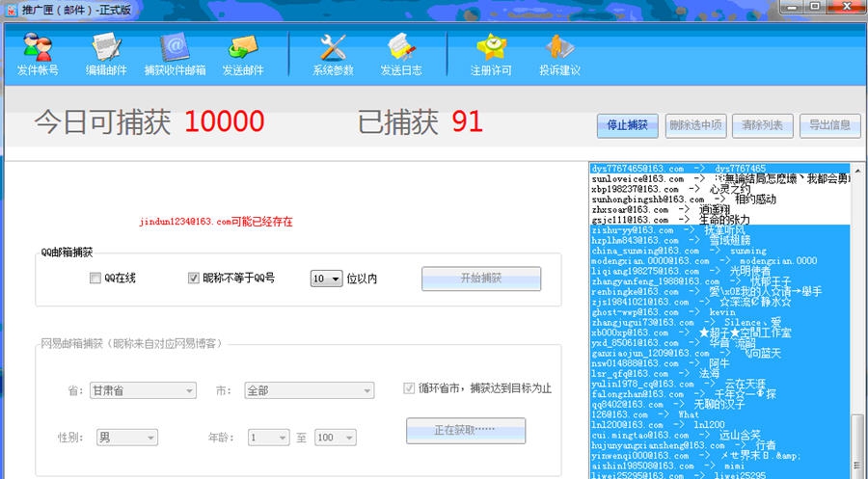The width and height of the screenshot is (868, 479).
Task: Select list row cui.mingtao@163.com
Action: tap(719, 435)
